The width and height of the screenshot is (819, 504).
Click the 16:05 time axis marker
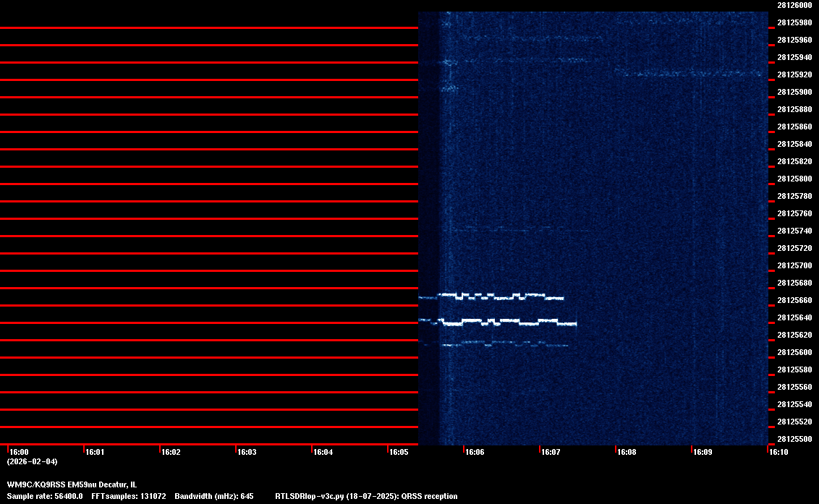click(x=399, y=453)
